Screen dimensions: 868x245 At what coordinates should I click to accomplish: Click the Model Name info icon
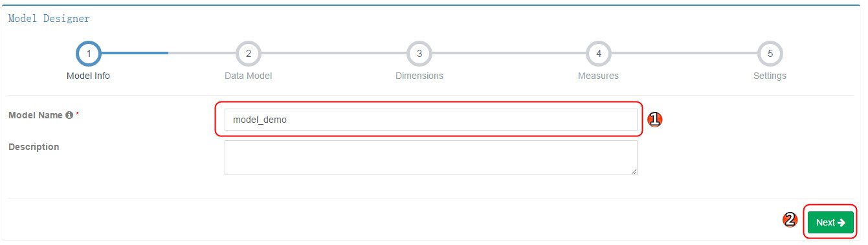pyautogui.click(x=69, y=115)
